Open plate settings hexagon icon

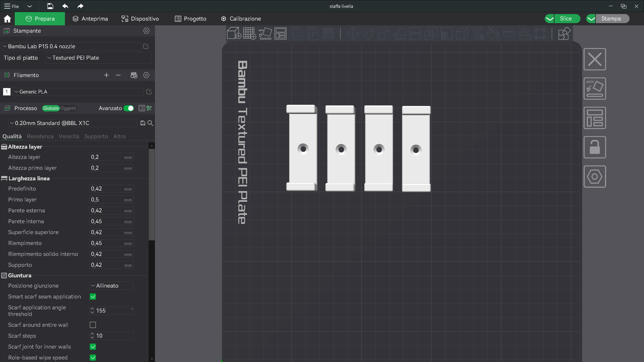595,176
